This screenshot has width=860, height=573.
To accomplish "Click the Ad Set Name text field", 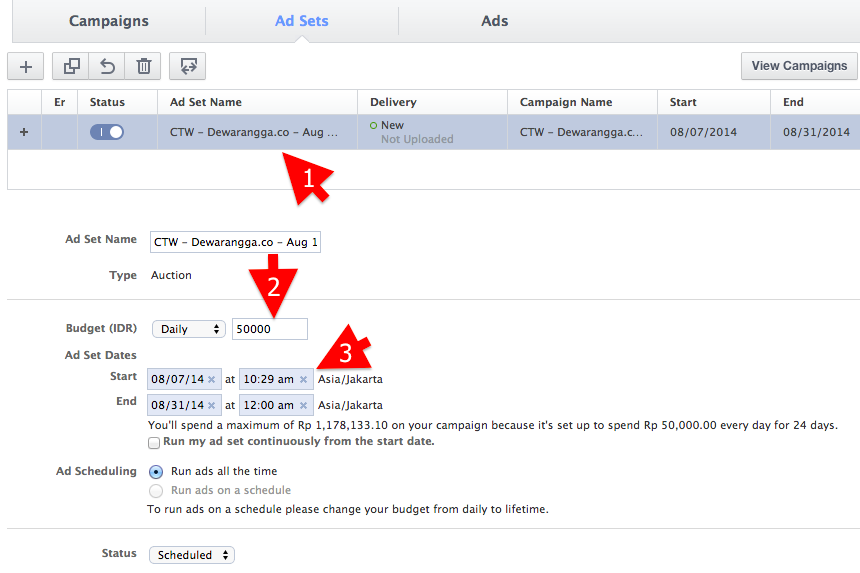I will click(x=236, y=243).
